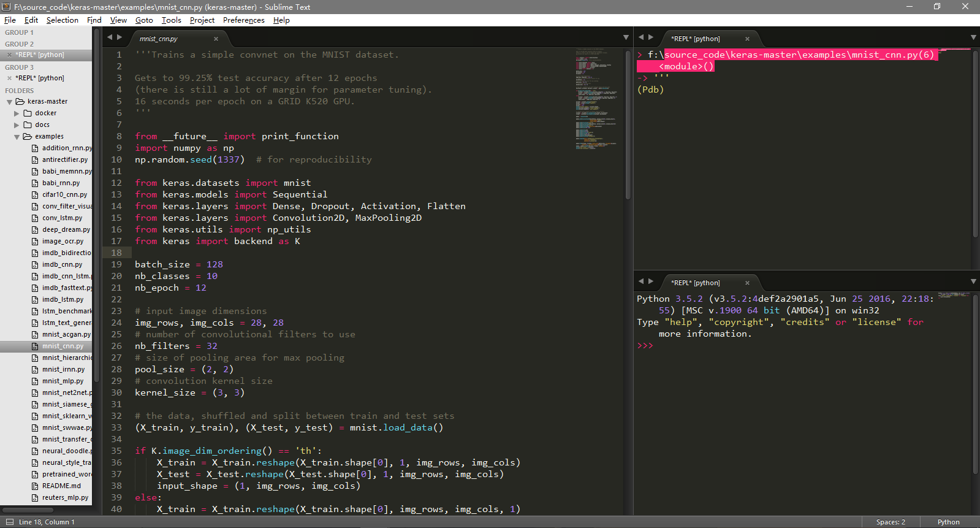
Task: Change the syntax via the Python status bar button
Action: click(948, 522)
